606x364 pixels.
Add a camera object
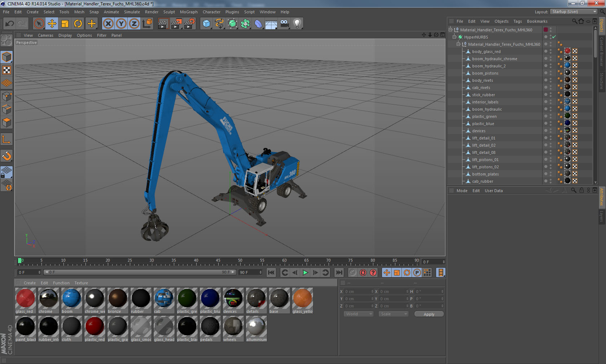(x=284, y=24)
